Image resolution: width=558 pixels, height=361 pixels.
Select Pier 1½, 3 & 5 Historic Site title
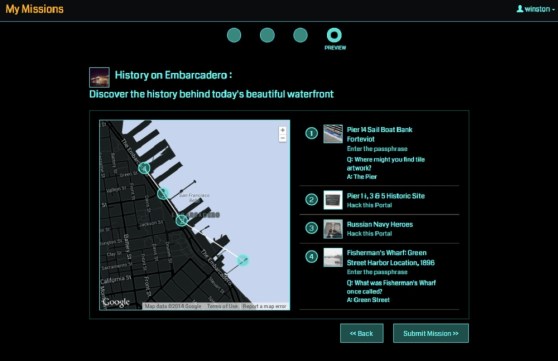[x=386, y=196]
